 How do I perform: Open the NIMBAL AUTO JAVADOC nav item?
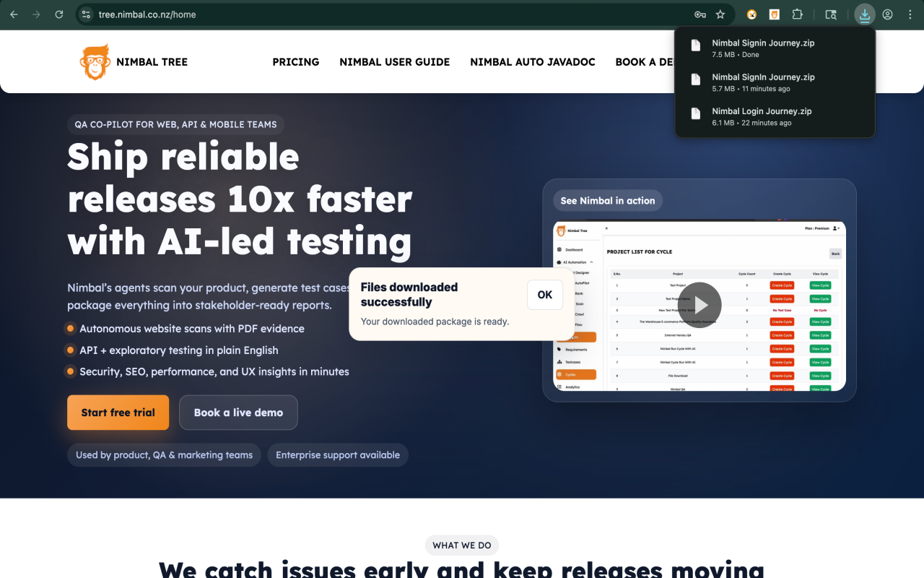533,62
